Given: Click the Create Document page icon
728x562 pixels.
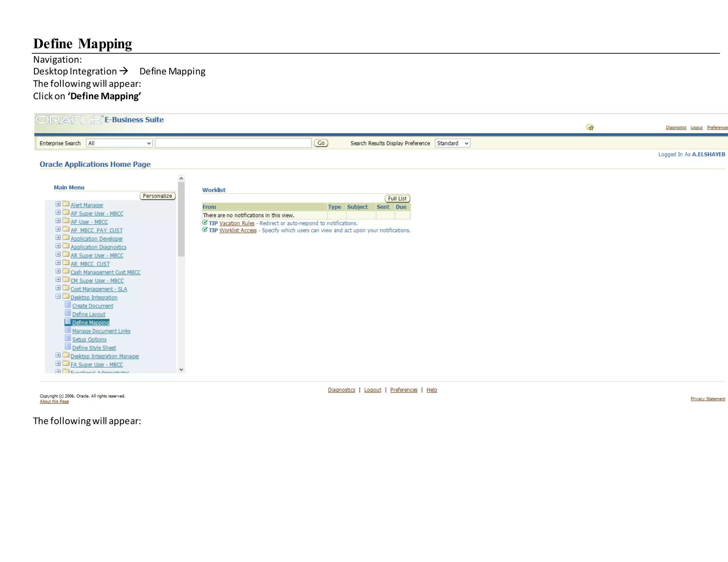Looking at the screenshot, I should pyautogui.click(x=68, y=305).
